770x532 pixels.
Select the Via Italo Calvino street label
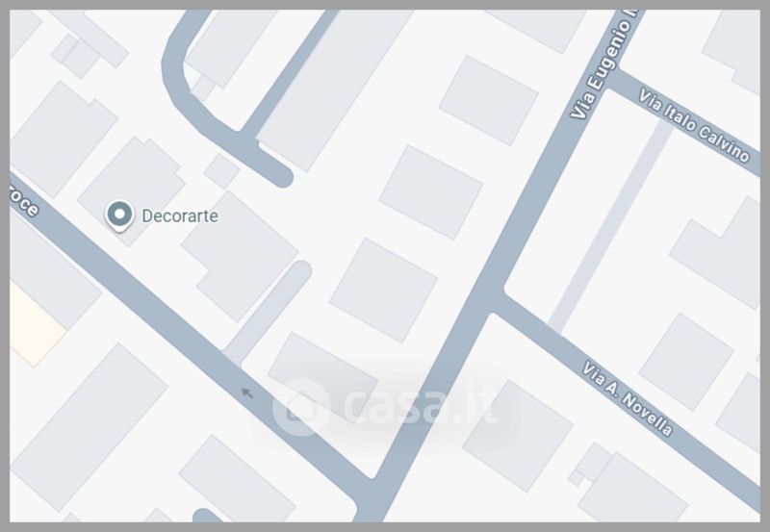[693, 125]
